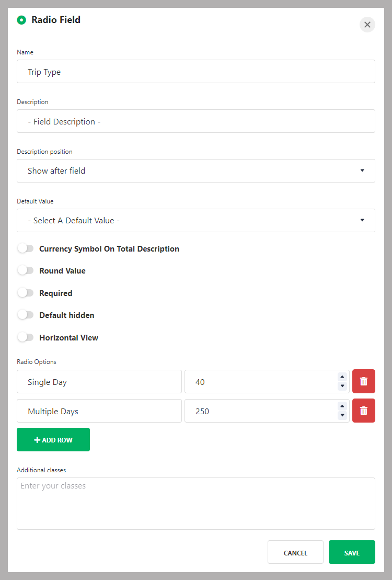Save the radio field settings

click(352, 552)
